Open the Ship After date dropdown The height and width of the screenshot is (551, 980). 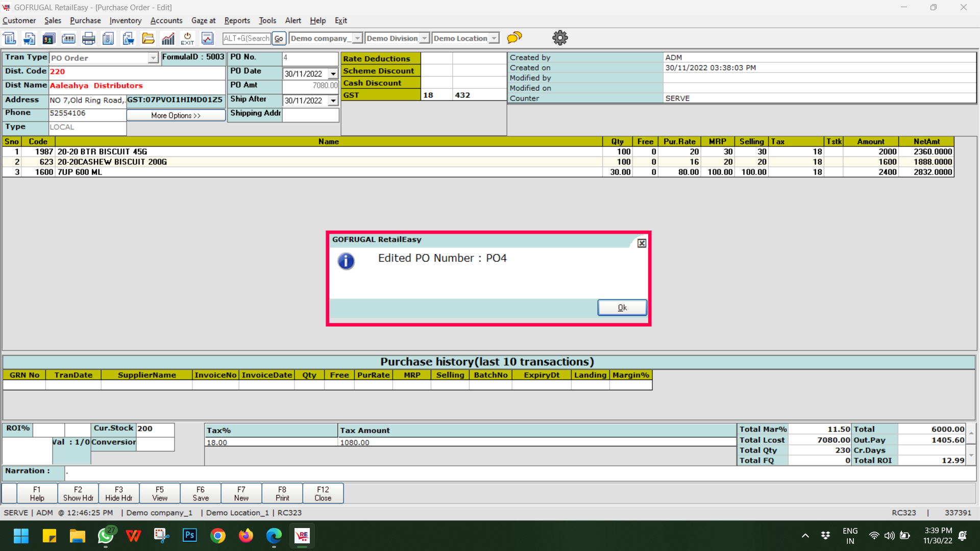pyautogui.click(x=333, y=101)
